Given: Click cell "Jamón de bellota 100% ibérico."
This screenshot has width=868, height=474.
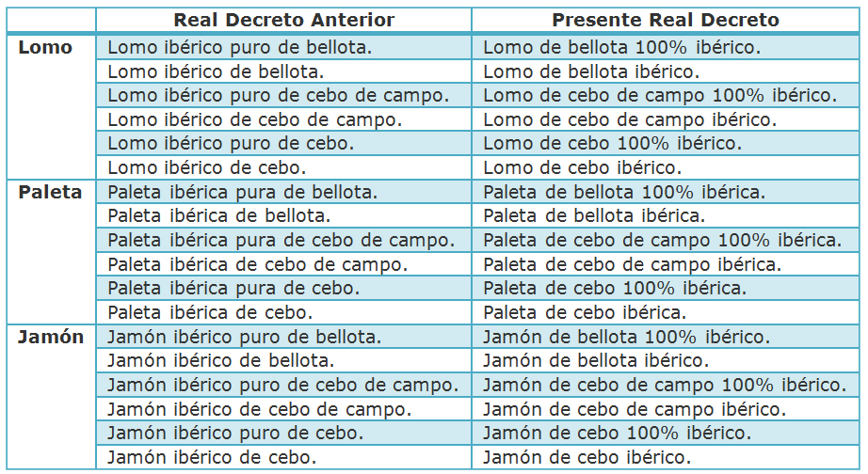Looking at the screenshot, I should click(x=627, y=337).
